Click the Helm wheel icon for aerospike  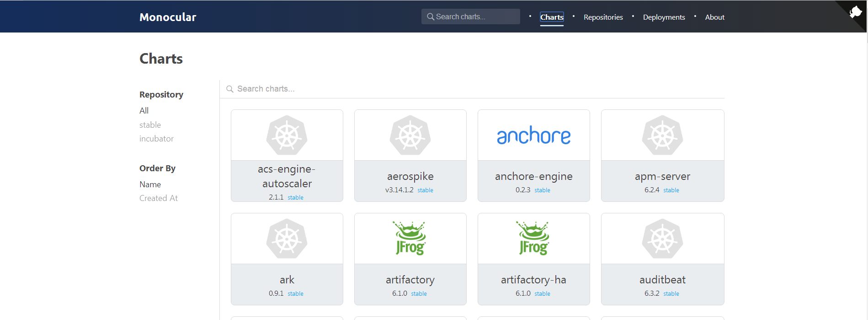[x=410, y=135]
